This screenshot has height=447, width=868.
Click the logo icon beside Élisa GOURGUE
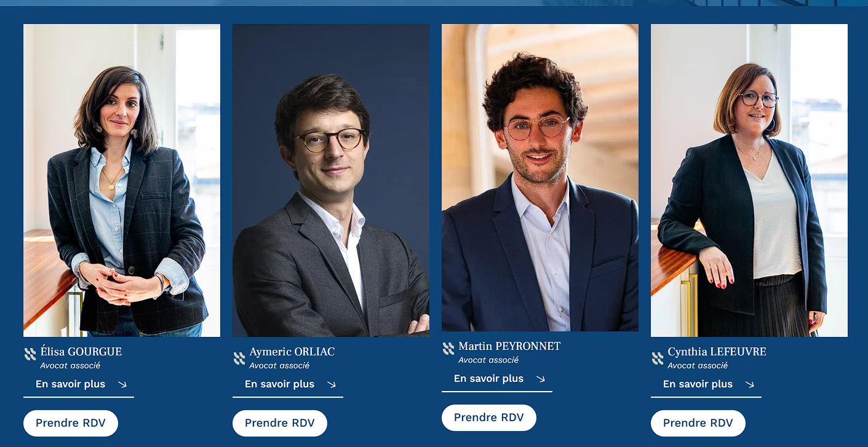pyautogui.click(x=30, y=354)
